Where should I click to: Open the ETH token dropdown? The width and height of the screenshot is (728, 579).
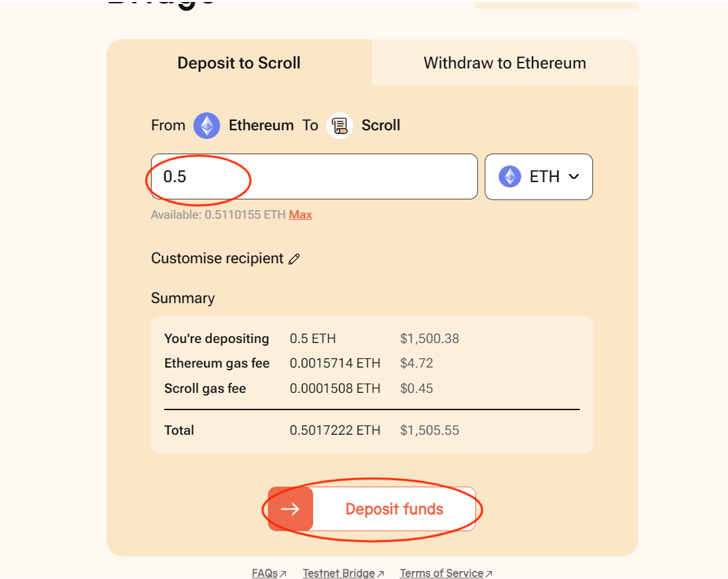pyautogui.click(x=539, y=177)
